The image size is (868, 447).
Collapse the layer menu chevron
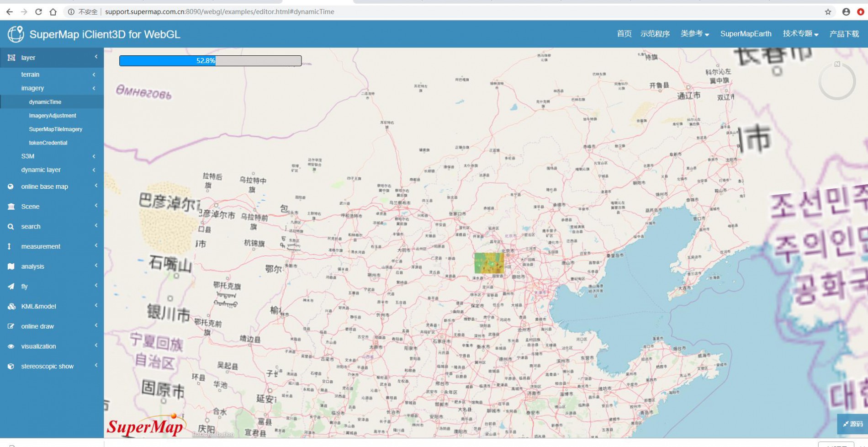[96, 57]
